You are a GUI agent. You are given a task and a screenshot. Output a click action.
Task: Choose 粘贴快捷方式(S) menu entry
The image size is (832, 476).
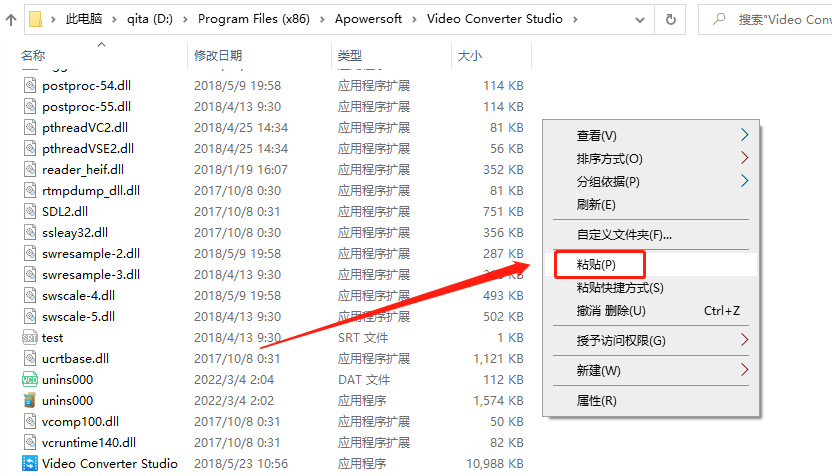(651, 288)
